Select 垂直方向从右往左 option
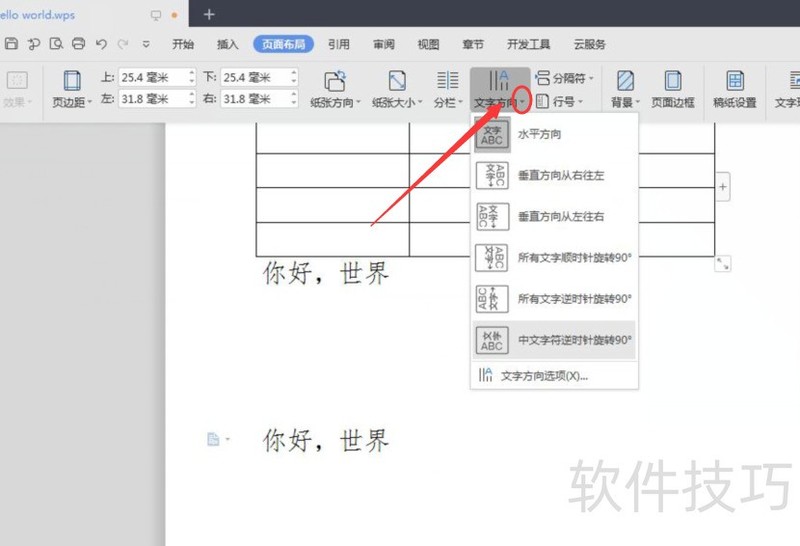 click(555, 176)
